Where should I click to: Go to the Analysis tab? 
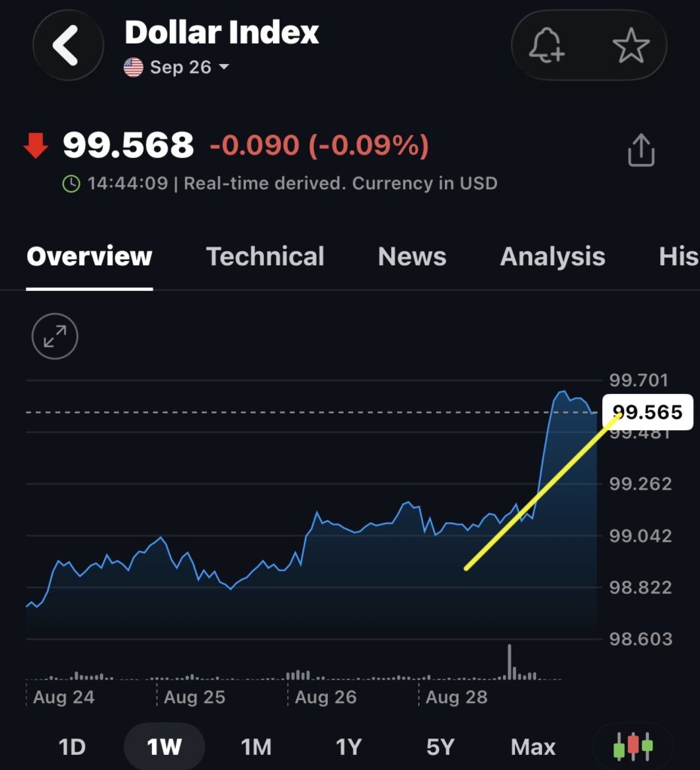point(553,256)
